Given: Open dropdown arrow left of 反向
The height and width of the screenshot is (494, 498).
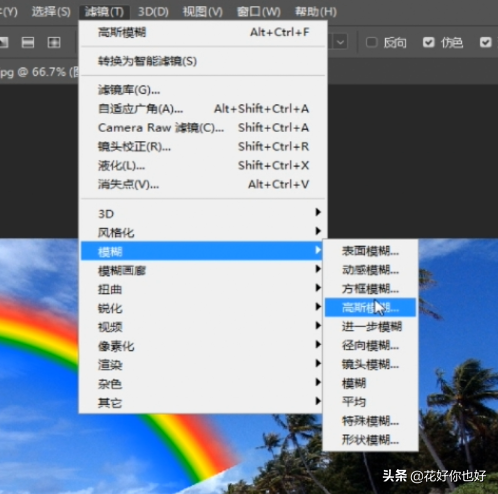Looking at the screenshot, I should coord(340,42).
